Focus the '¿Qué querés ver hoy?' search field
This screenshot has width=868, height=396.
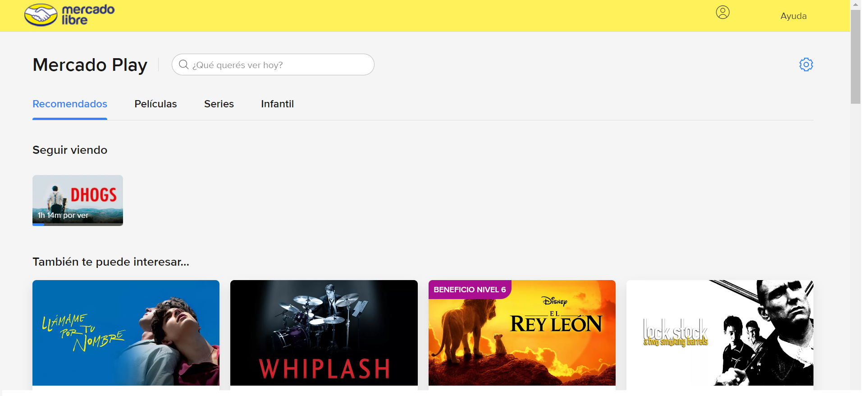[x=273, y=64]
